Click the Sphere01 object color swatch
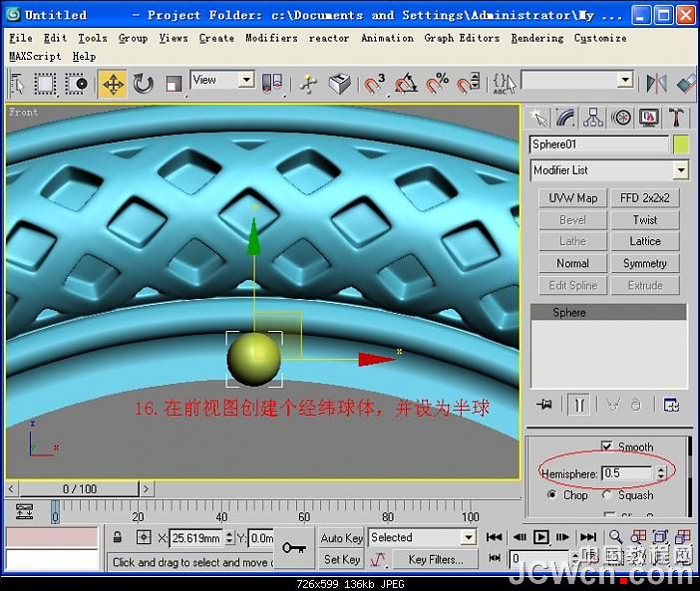Image resolution: width=700 pixels, height=591 pixels. pyautogui.click(x=681, y=145)
